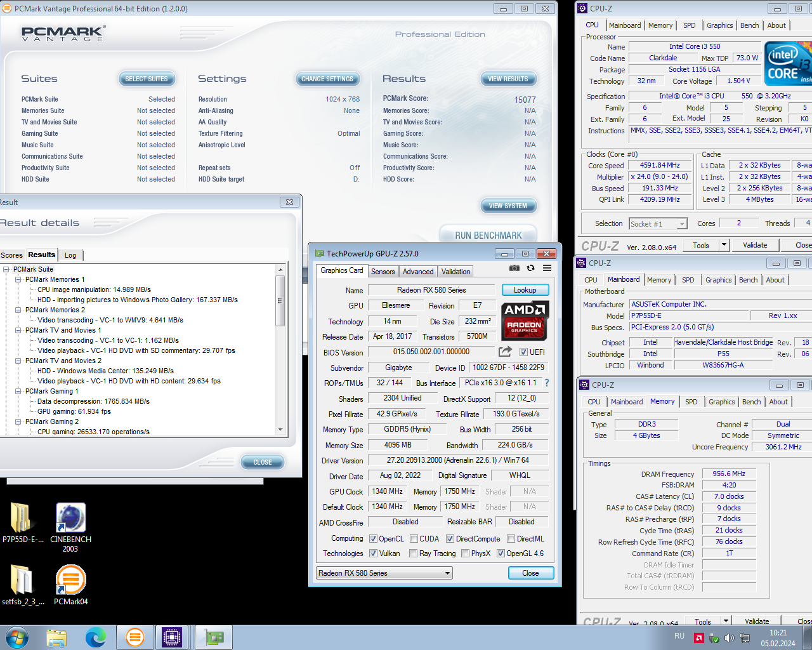Open the Windows Start menu
This screenshot has height=650, width=812.
coord(16,637)
